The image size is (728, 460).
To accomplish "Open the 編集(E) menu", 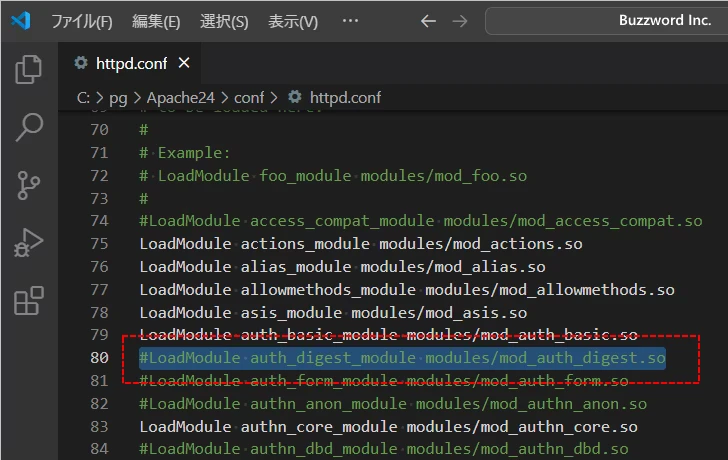I will [156, 21].
